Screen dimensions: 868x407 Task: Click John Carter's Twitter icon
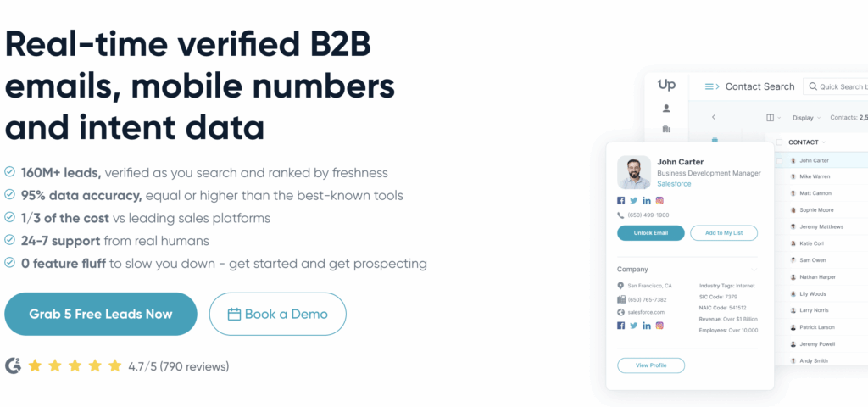click(x=634, y=200)
